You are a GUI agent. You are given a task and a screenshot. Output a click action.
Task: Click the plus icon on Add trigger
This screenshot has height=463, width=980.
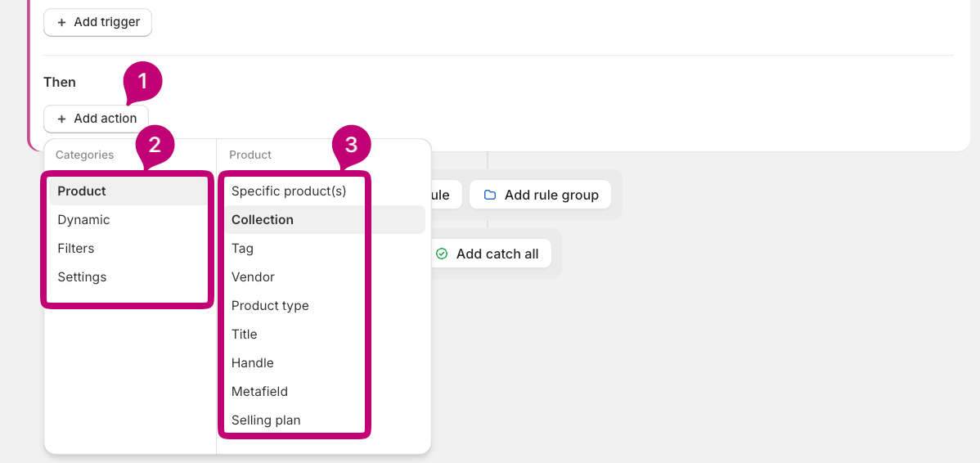click(61, 22)
